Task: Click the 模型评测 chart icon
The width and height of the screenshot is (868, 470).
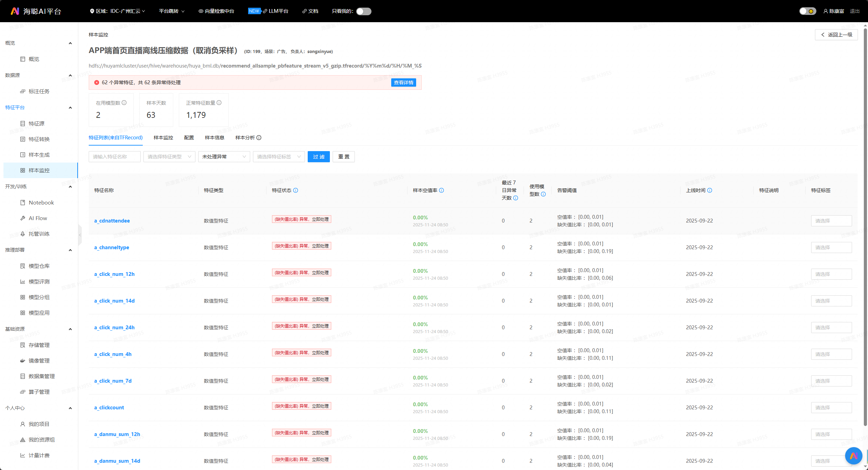Action: (x=23, y=281)
